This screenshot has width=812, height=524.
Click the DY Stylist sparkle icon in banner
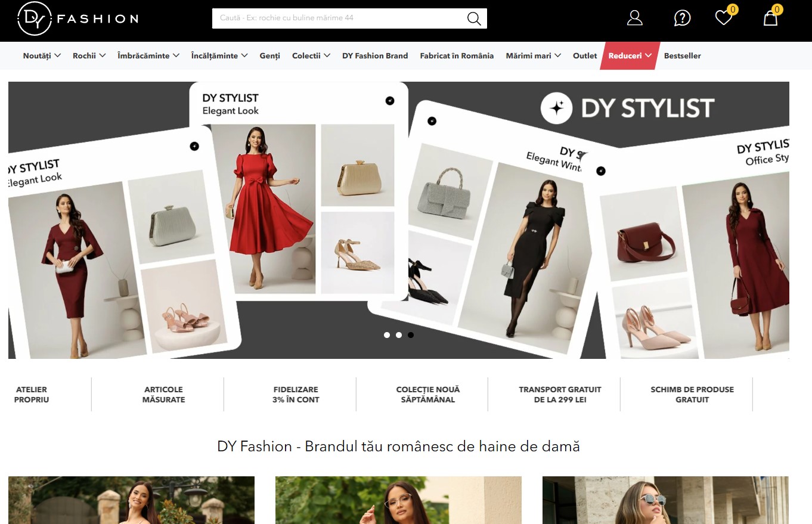click(557, 108)
